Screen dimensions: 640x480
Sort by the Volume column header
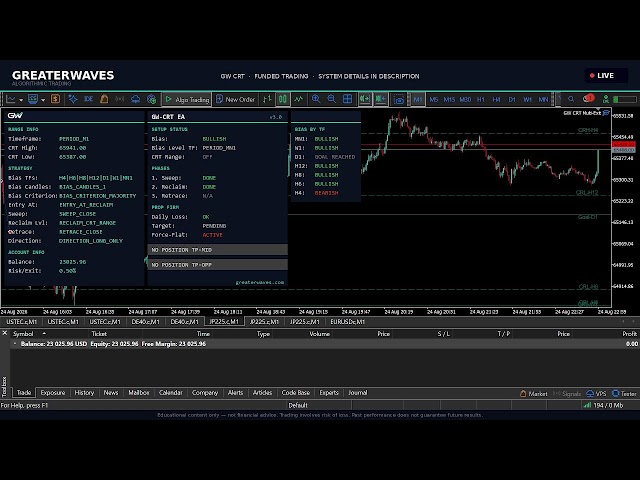click(x=319, y=334)
